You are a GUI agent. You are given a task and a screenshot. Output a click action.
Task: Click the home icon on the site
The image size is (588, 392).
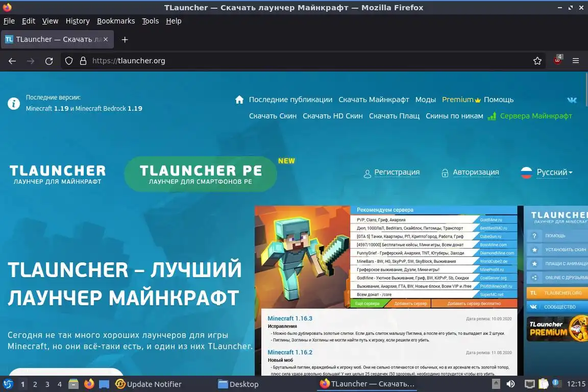pos(239,100)
